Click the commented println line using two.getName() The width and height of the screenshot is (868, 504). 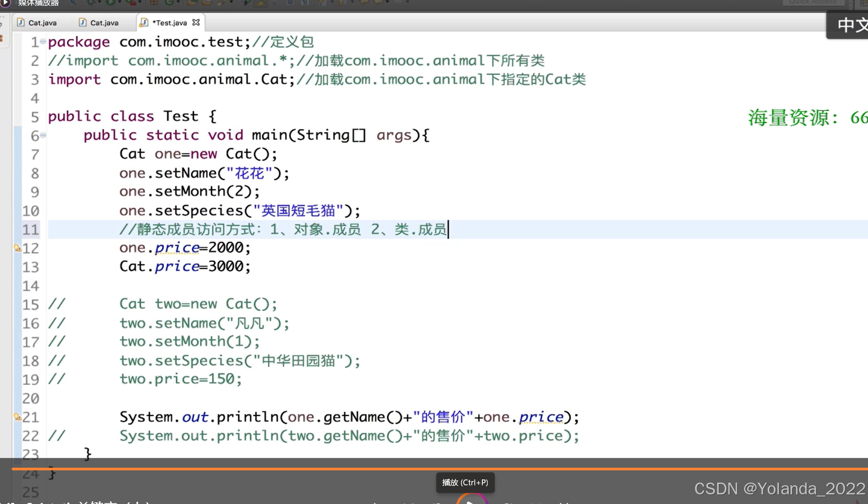point(349,436)
